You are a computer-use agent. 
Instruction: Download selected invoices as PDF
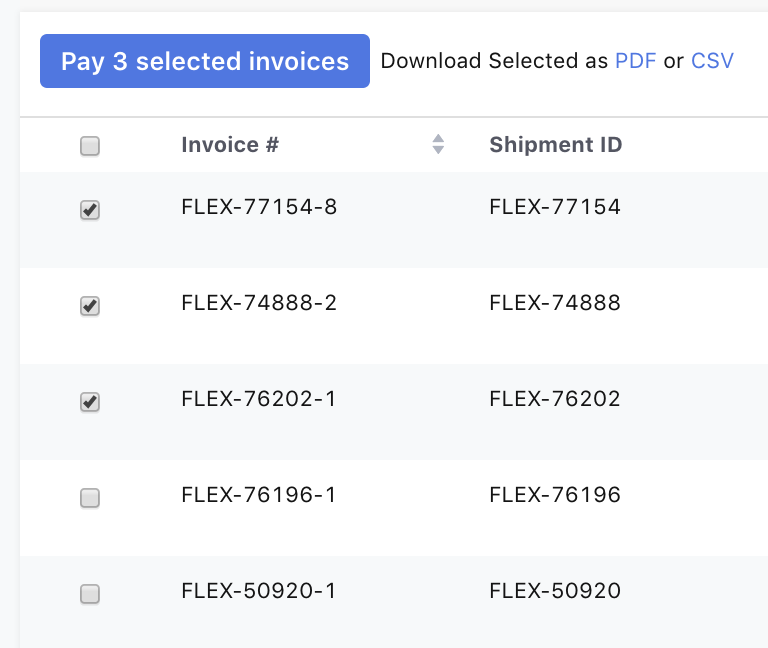point(635,61)
